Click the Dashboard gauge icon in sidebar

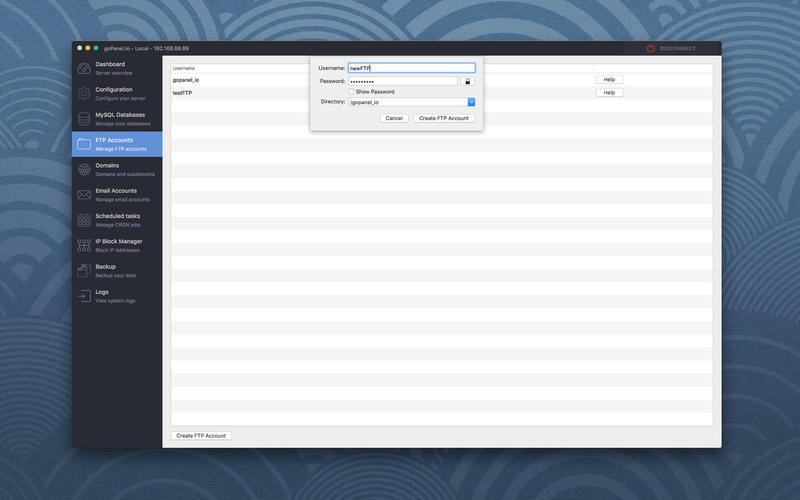(x=84, y=68)
